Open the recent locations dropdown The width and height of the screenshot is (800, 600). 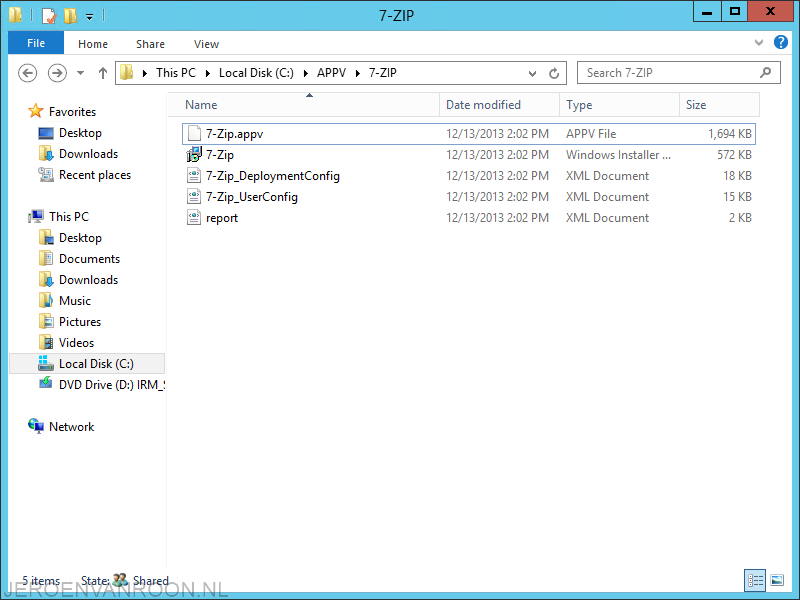pyautogui.click(x=81, y=73)
